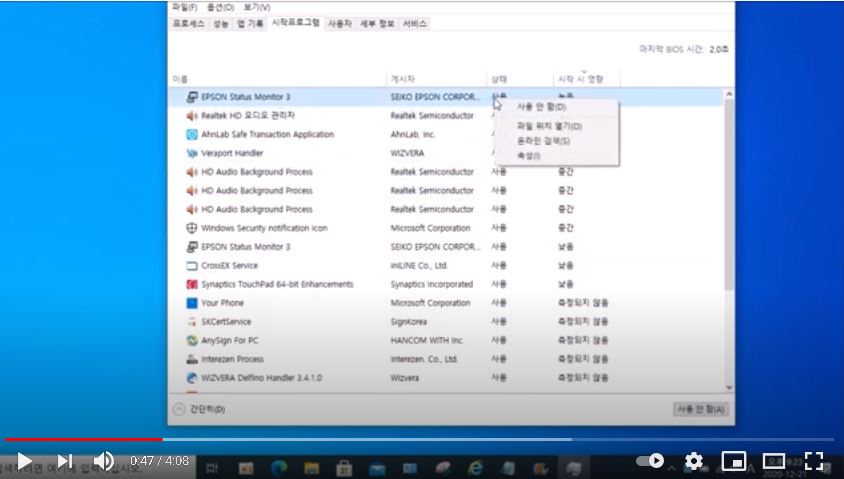844x479 pixels.
Task: Click the AnySign For PC icon
Action: [192, 341]
